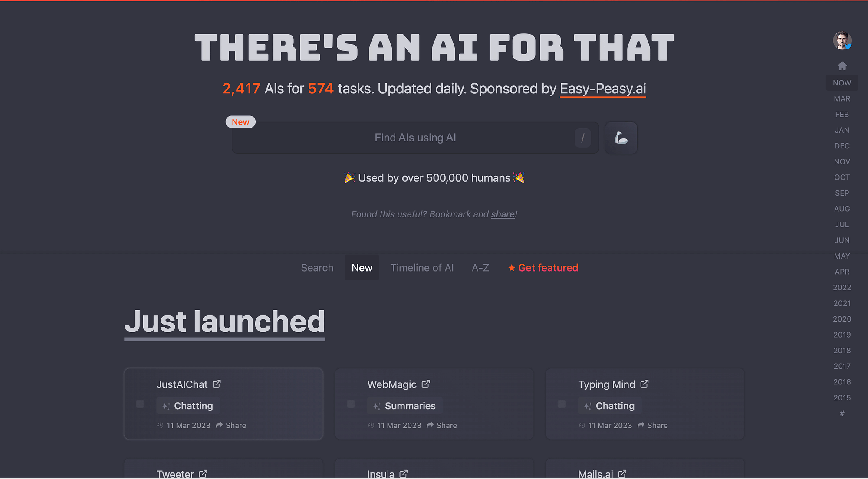Open the JustAIChat external link icon
This screenshot has height=479, width=868.
[x=217, y=384]
